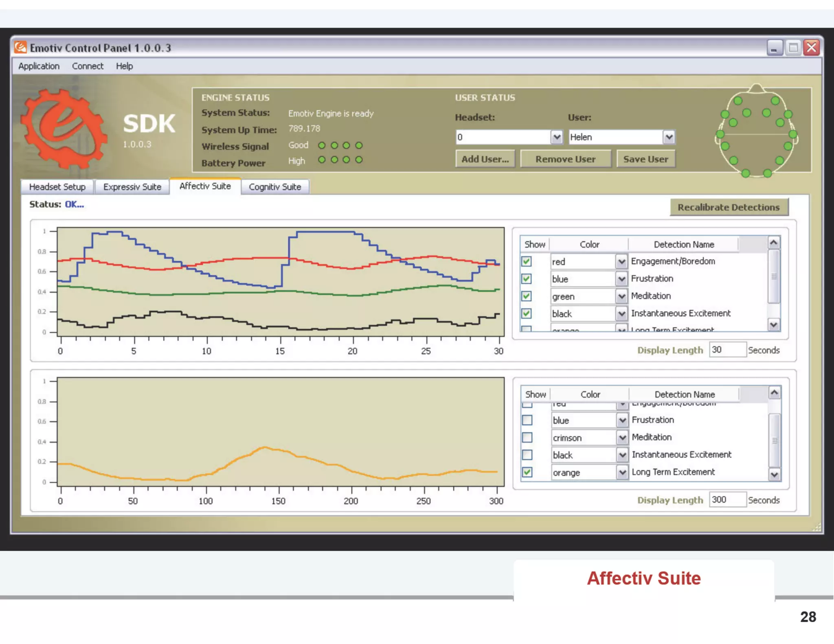Image resolution: width=834 pixels, height=644 pixels.
Task: Switch to Expressiv Suite tab
Action: click(132, 187)
